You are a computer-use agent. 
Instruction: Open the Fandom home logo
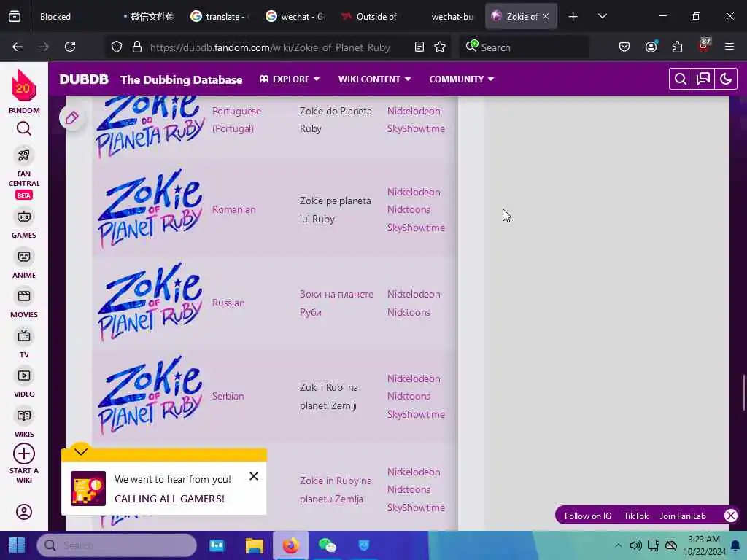[24, 85]
